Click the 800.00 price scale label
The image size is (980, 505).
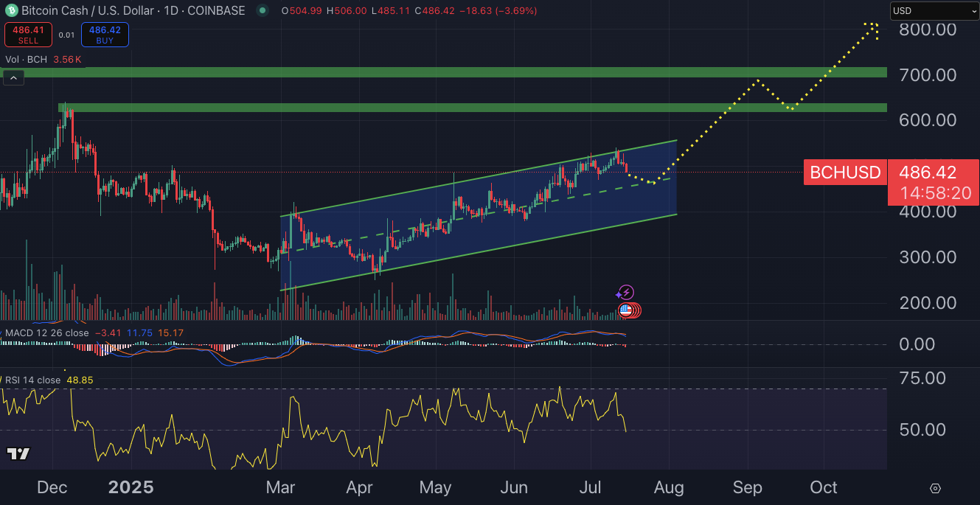point(928,29)
